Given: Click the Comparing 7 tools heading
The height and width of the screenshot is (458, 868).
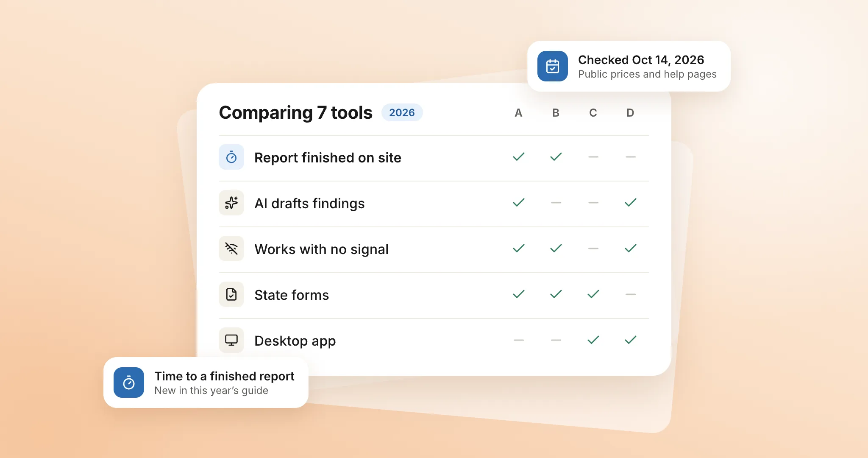Looking at the screenshot, I should [296, 113].
